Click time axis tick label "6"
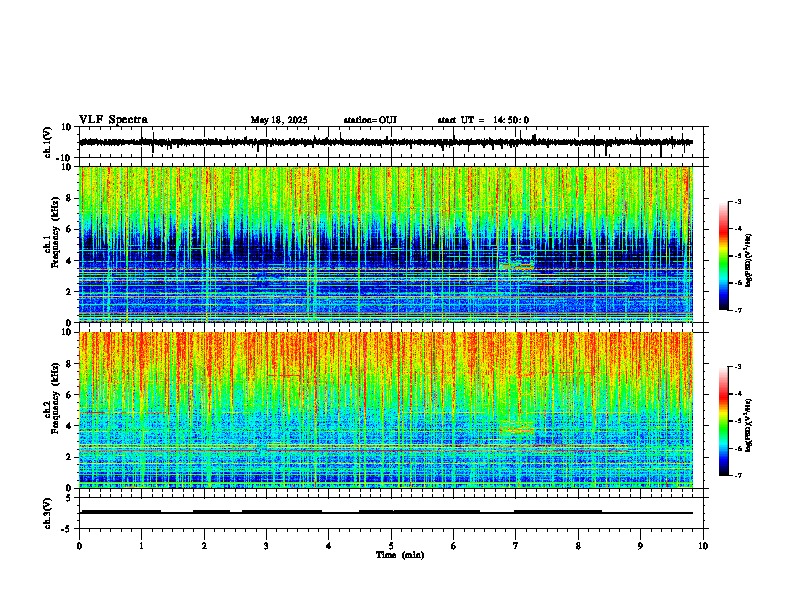Screen dimensions: 792x612 coord(453,546)
